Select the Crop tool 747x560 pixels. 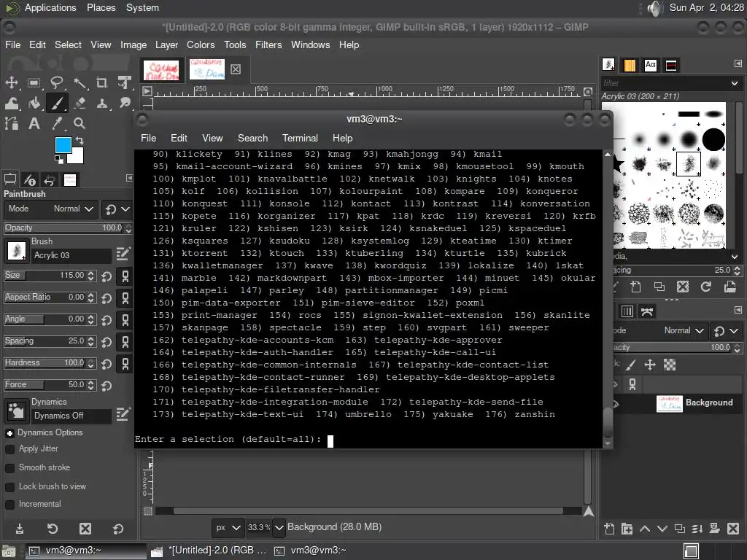pos(102,82)
